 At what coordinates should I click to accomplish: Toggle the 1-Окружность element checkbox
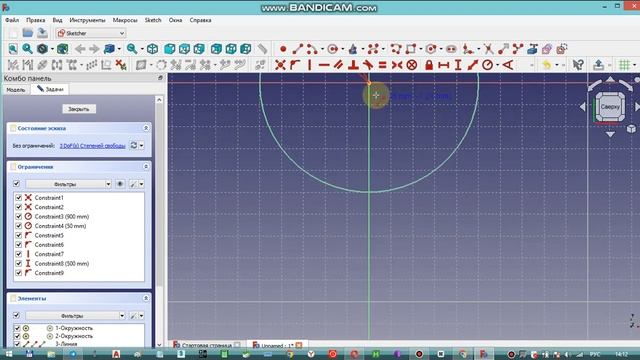[x=17, y=328]
